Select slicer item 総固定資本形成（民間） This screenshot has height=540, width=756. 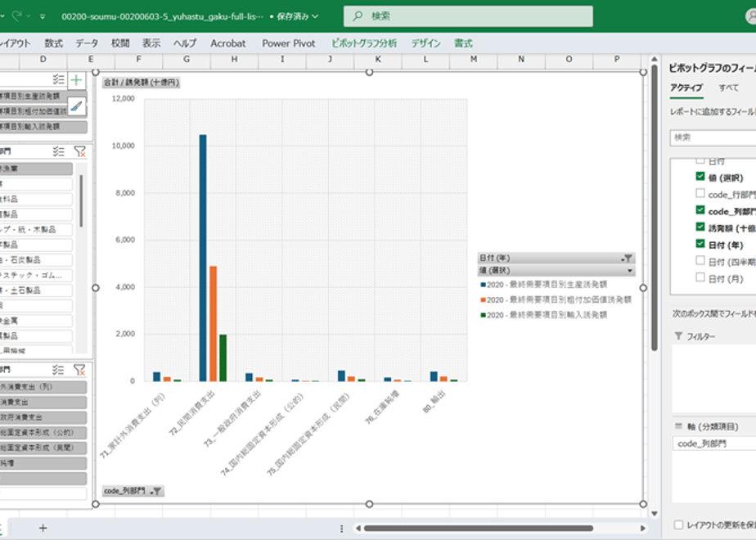click(43, 448)
